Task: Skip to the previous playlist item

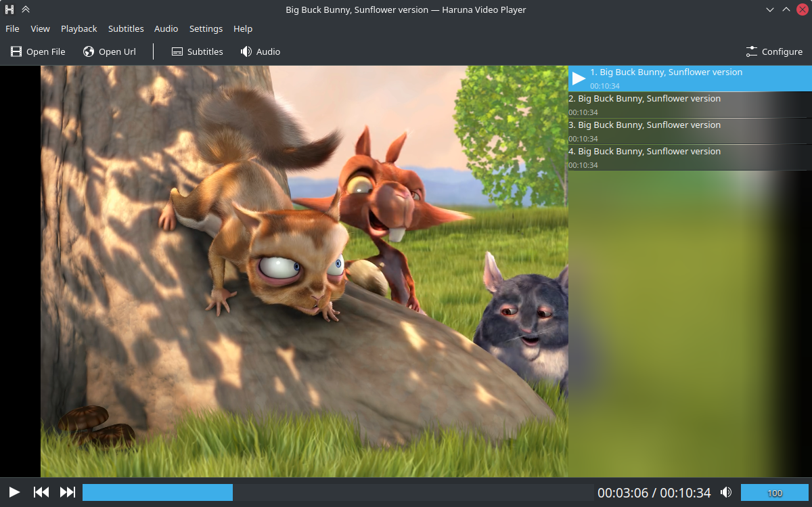Action: tap(41, 492)
